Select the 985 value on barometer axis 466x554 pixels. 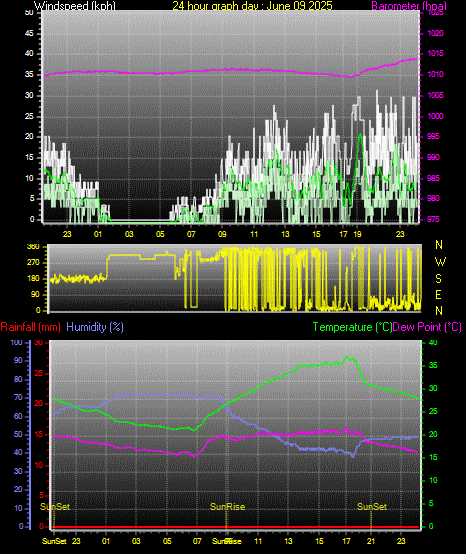(x=433, y=178)
